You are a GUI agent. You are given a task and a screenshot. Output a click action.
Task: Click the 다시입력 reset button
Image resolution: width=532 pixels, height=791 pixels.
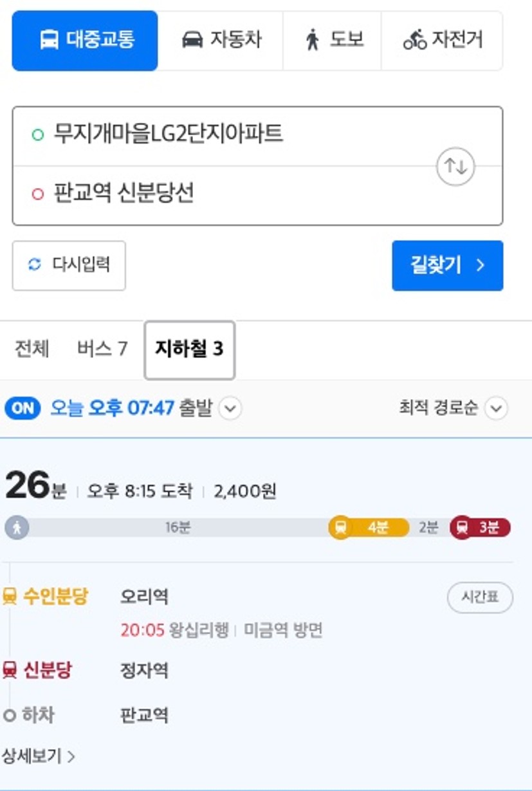click(x=69, y=265)
